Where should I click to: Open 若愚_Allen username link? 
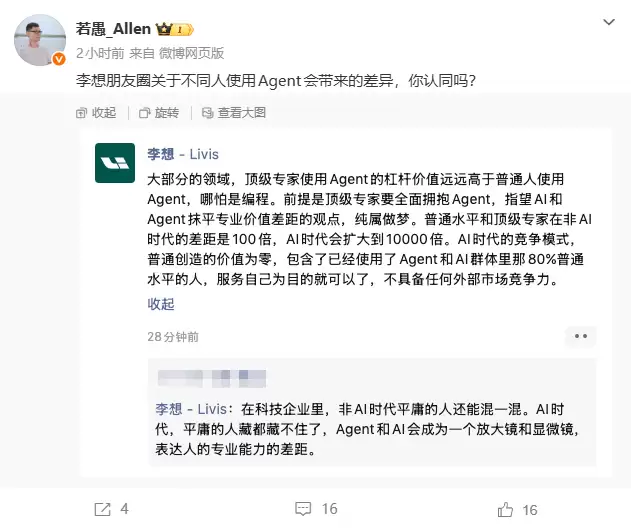(x=113, y=31)
